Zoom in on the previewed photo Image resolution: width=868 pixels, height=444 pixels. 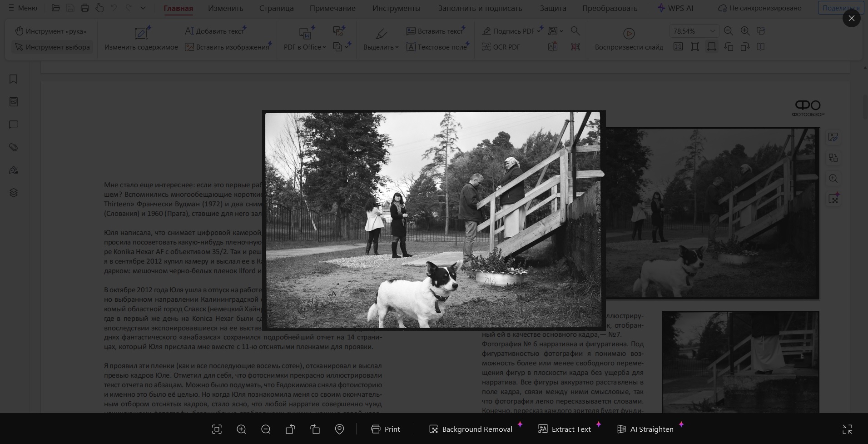click(241, 429)
